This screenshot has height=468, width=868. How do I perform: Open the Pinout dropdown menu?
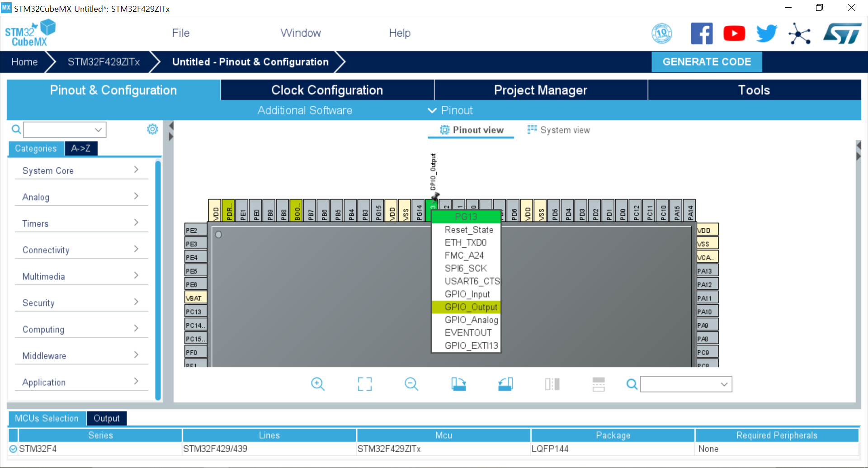pos(450,110)
